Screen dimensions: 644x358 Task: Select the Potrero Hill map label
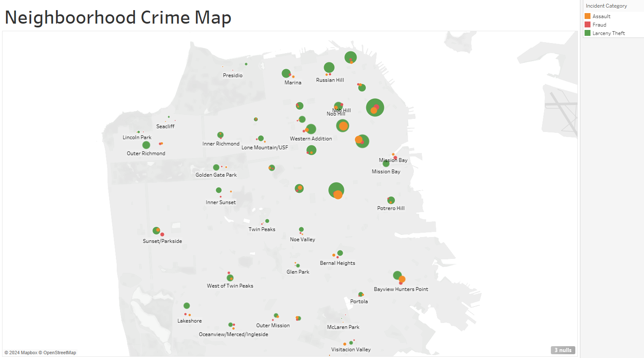[391, 208]
